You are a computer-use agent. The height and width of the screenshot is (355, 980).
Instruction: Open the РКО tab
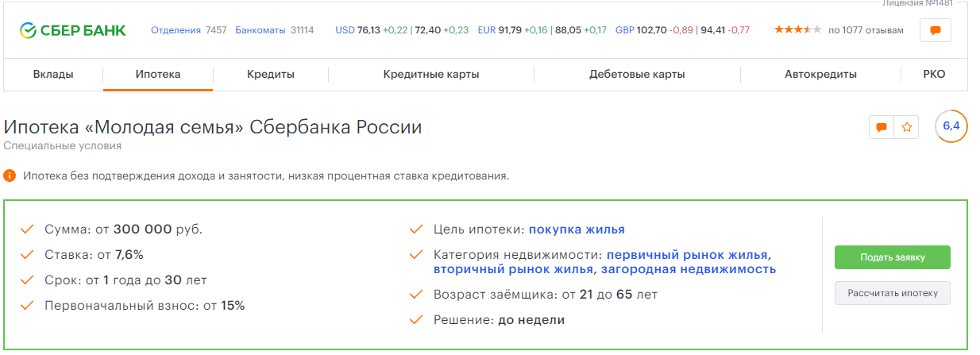[934, 75]
